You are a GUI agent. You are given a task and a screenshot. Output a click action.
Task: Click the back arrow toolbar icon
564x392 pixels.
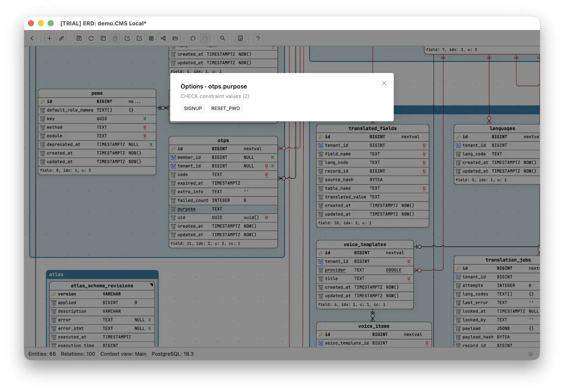pos(32,38)
